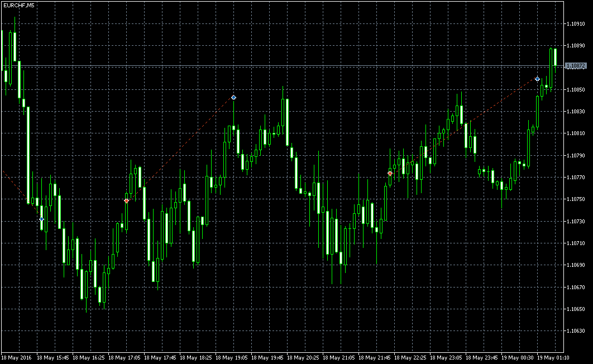Screen dimensions: 593x364
Task: Click the 18 May 19:05 time label
Action: [x=232, y=357]
